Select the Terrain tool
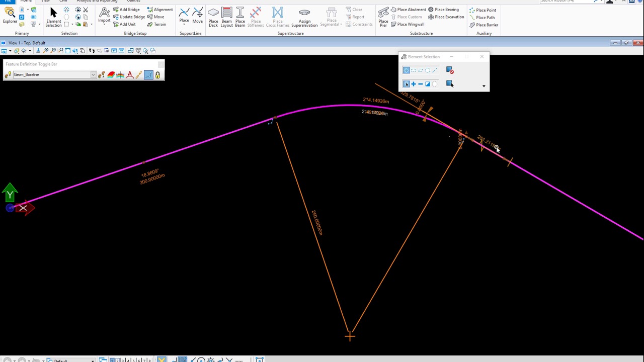 click(x=156, y=24)
